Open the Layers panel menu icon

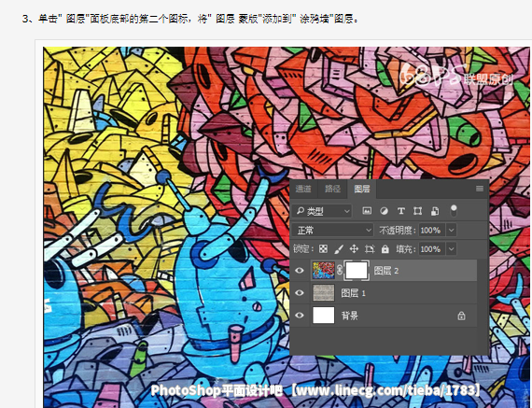(x=480, y=189)
